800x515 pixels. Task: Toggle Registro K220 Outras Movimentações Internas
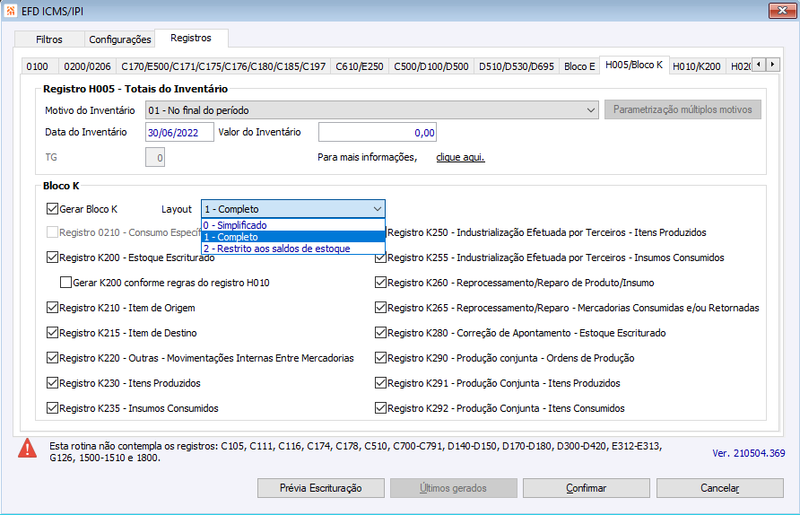point(52,358)
